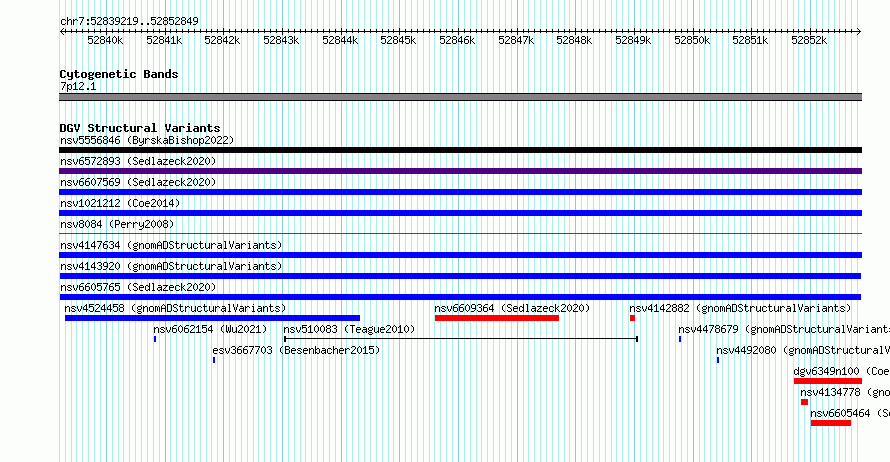
Task: Open the nsv6607569 (Sedlazeck2020) label
Action: 138,182
